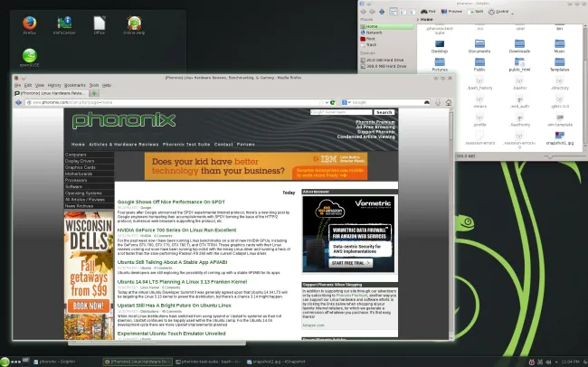
Task: Open Firefox downloads arrow button
Action: [438, 102]
